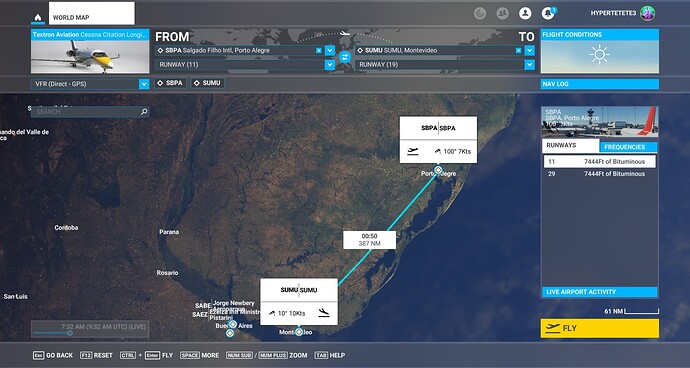Screen dimensions: 690x368
Task: Select runway 11 in the runway list
Action: [599, 162]
